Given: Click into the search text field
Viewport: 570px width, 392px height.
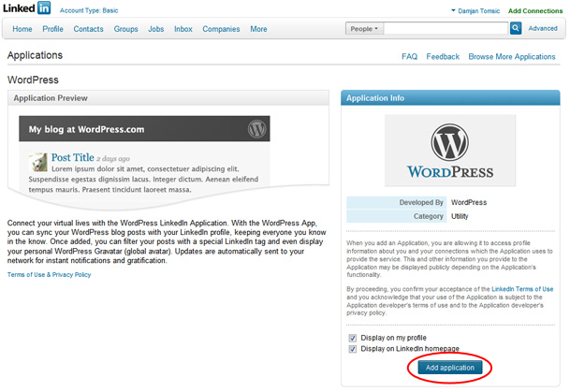Looking at the screenshot, I should (x=446, y=29).
